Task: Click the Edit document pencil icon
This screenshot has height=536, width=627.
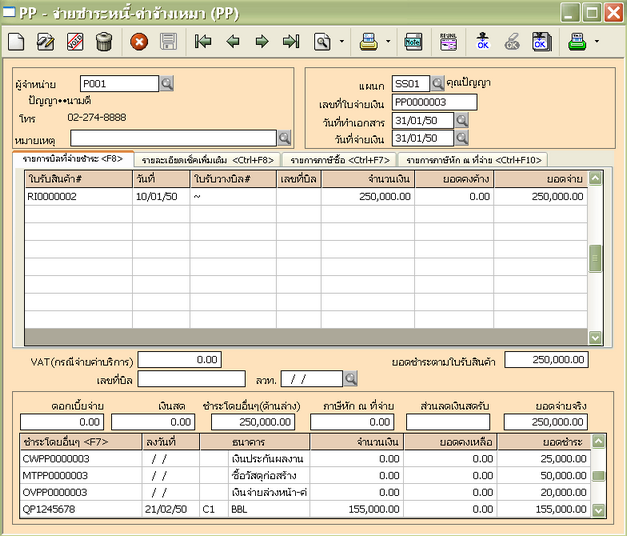Action: click(x=45, y=42)
